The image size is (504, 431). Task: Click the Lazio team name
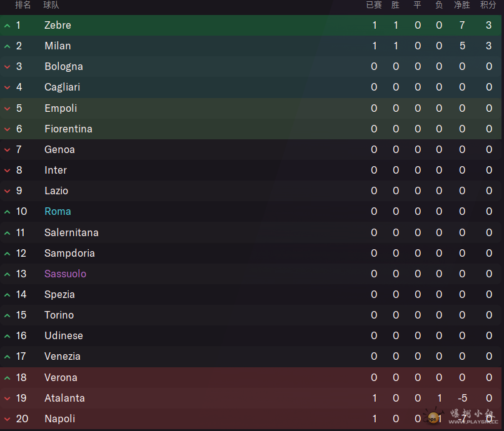coord(56,191)
